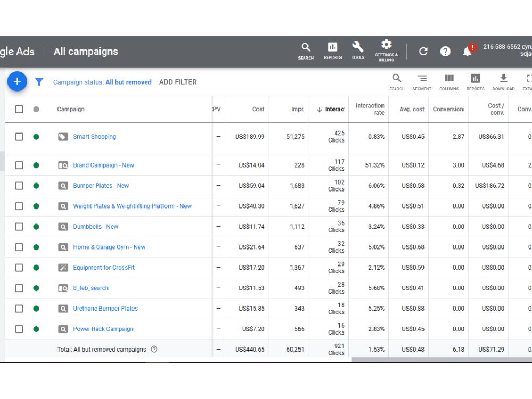Sort by Interactions column header
Viewport: 532px width, 399px height.
pos(330,109)
